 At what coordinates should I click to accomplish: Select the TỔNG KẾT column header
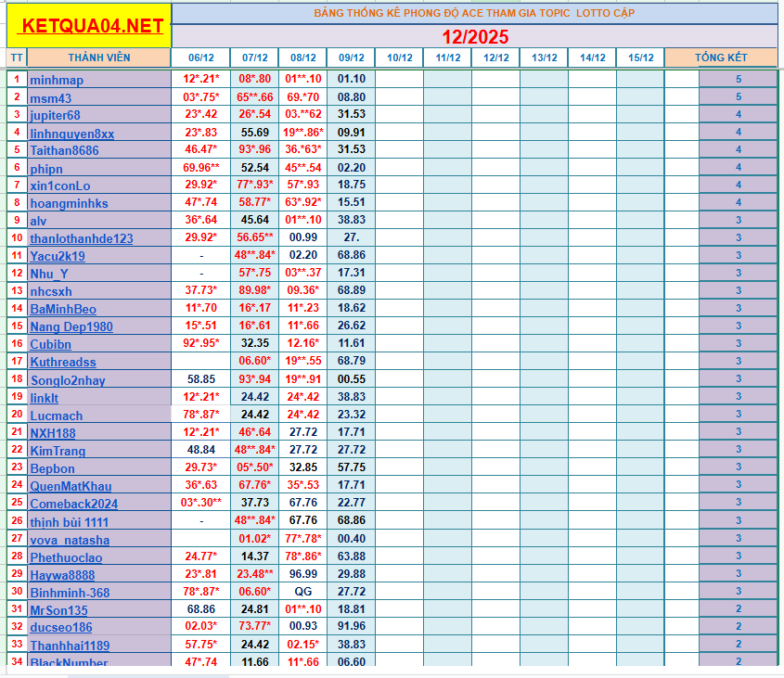point(721,57)
